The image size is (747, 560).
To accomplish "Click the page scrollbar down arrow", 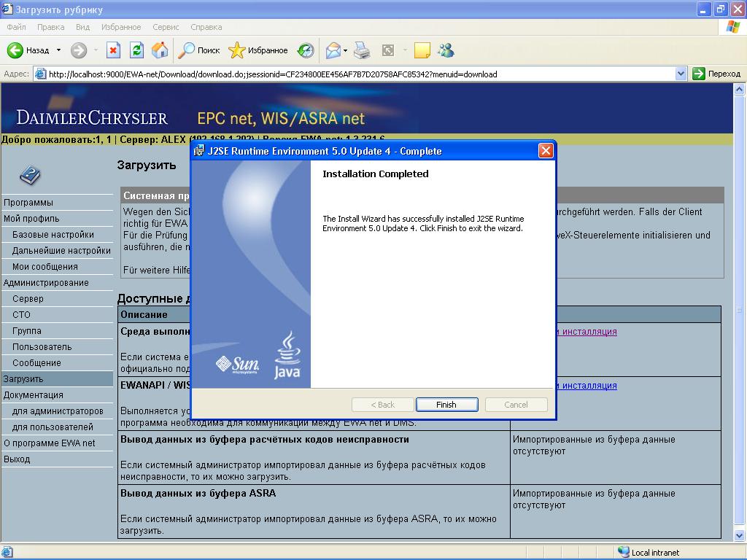I will click(x=740, y=534).
